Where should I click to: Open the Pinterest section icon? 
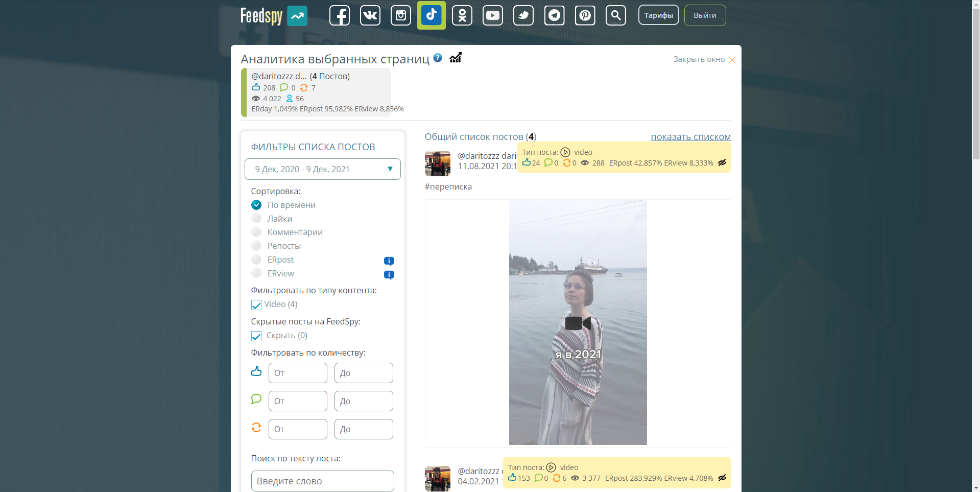pos(585,15)
